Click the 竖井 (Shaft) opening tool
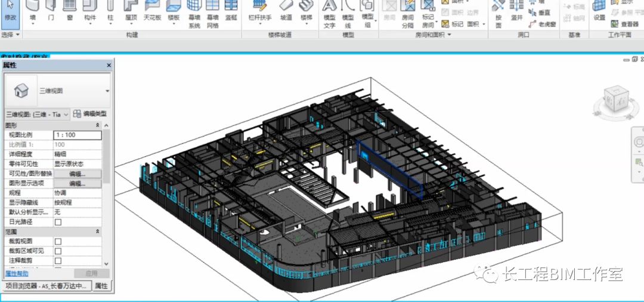Image resolution: width=644 pixels, height=302 pixels. 516,11
